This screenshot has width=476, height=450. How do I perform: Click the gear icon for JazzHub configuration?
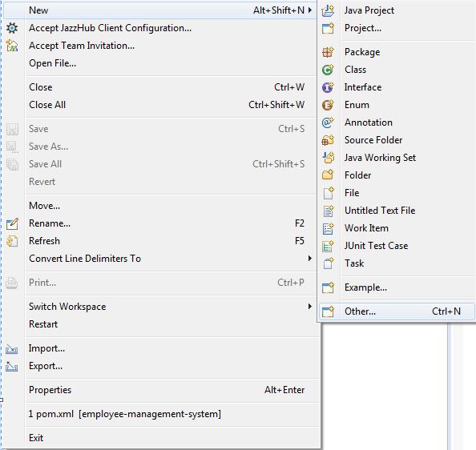point(12,28)
